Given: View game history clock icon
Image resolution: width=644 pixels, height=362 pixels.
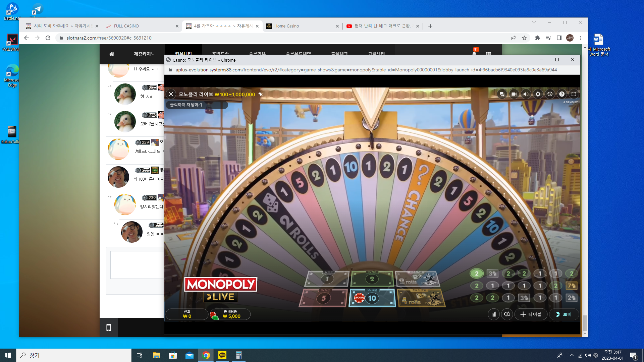Looking at the screenshot, I should click(550, 94).
